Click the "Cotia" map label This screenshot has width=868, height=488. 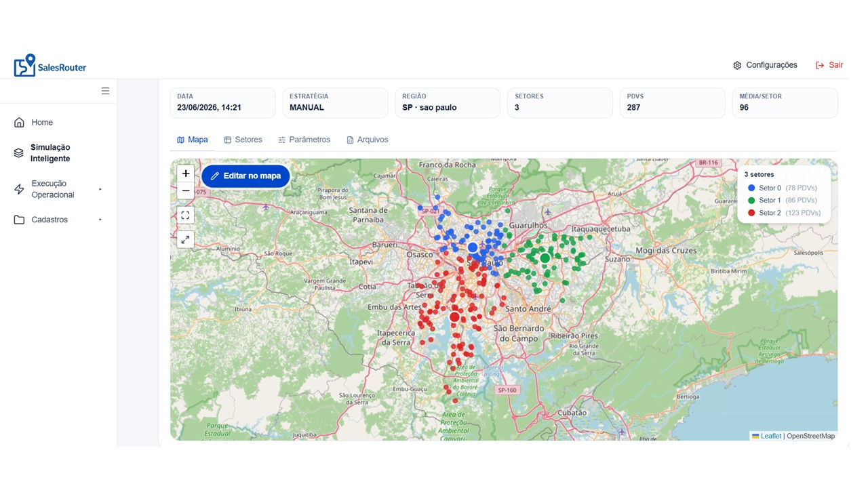367,287
